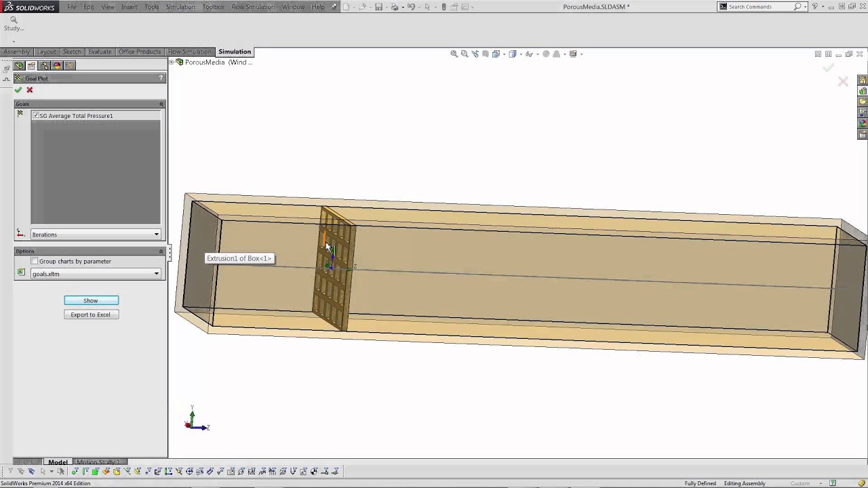This screenshot has height=488, width=868.
Task: Click the Fully Defined status text
Action: pos(700,483)
